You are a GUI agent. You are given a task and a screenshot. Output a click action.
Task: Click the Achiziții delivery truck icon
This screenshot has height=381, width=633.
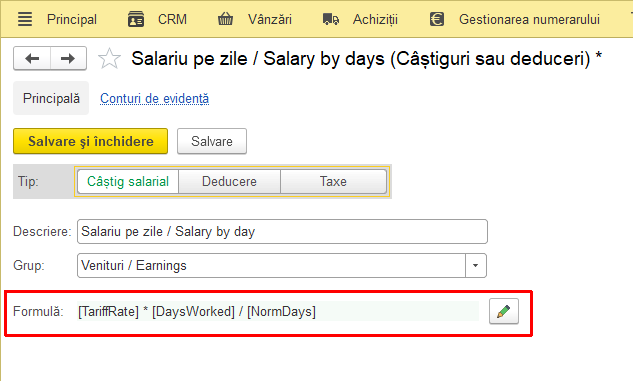331,19
